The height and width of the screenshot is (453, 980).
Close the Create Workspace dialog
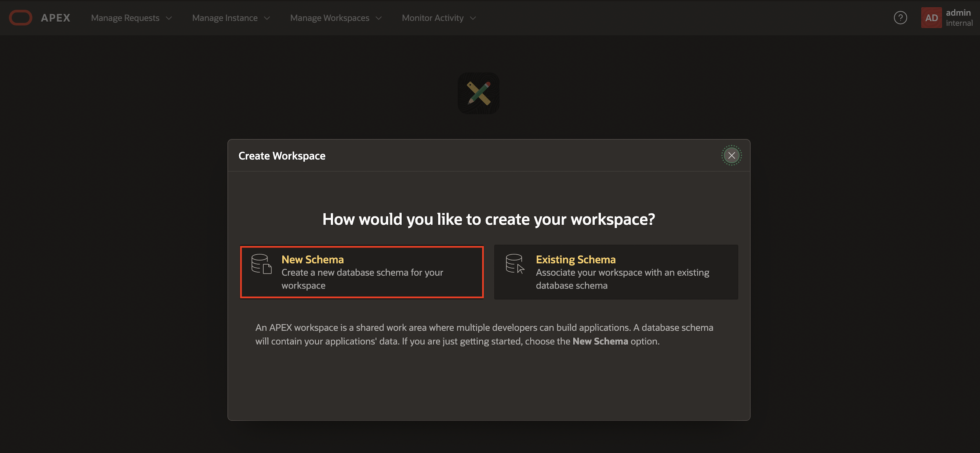click(x=731, y=156)
